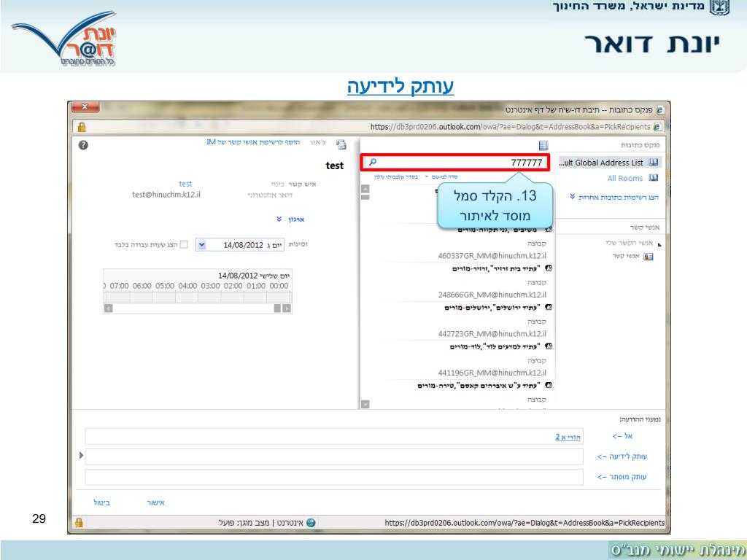Click the ביטול cancel button

point(101,502)
